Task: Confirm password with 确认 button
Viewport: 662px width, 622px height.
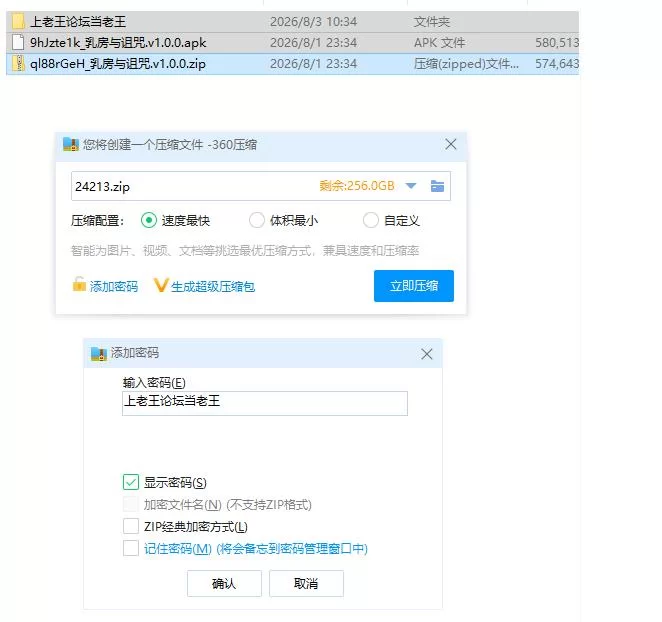Action: (224, 584)
